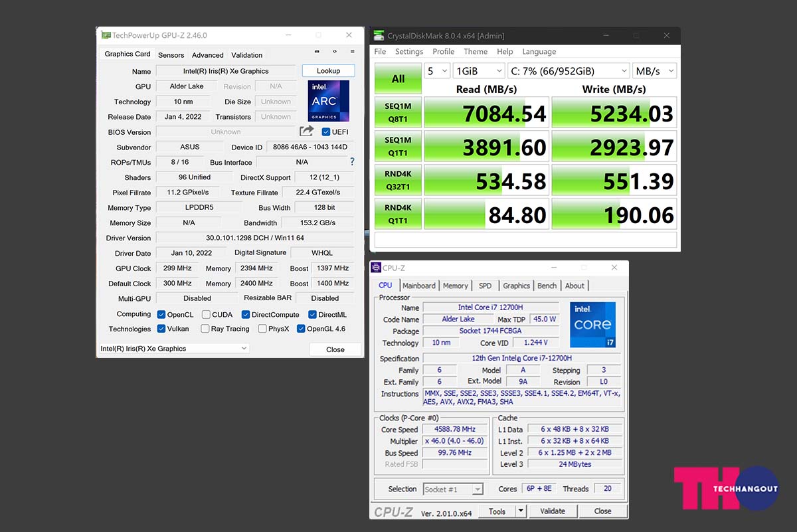
Task: Switch to CPU-Z Bench tab
Action: coord(547,286)
